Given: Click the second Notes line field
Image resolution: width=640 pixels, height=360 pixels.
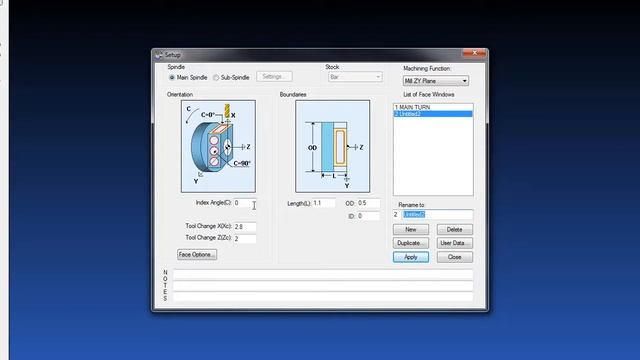Looking at the screenshot, I should (x=323, y=286).
